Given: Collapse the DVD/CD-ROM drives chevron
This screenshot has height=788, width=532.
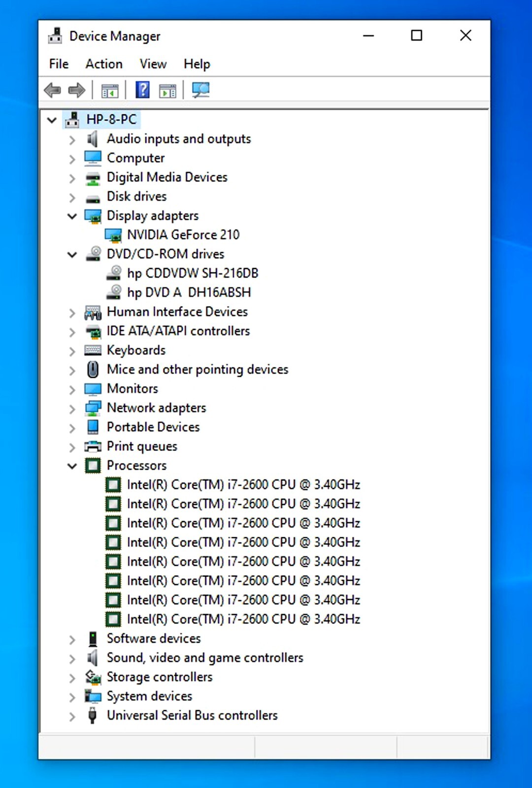Looking at the screenshot, I should coord(72,255).
